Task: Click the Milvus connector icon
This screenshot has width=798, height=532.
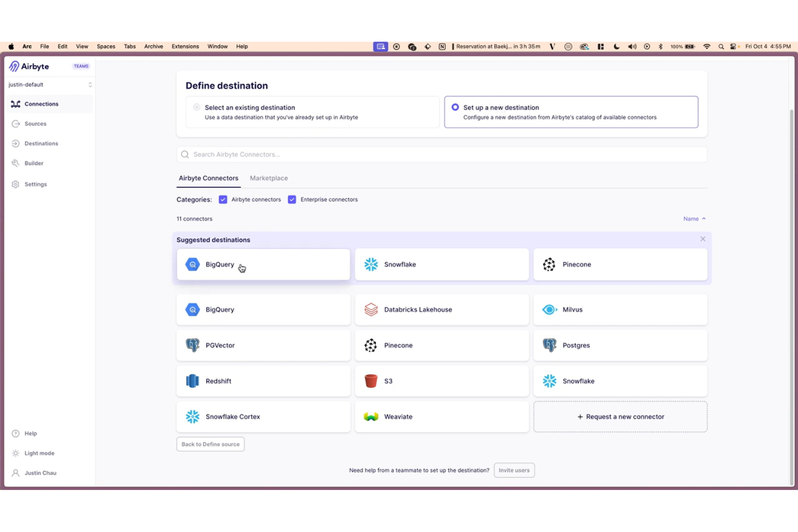Action: pyautogui.click(x=549, y=309)
